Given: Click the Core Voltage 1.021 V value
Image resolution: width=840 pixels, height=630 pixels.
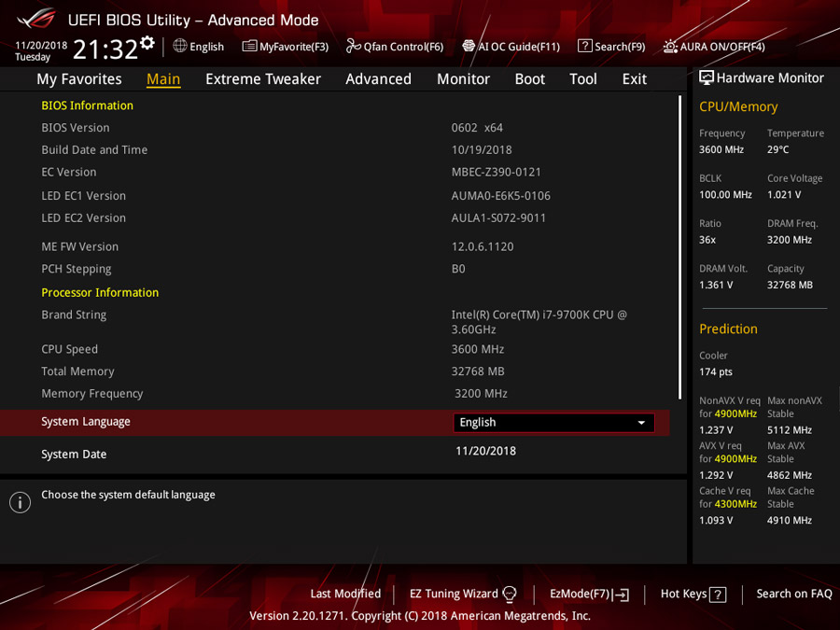Looking at the screenshot, I should [784, 195].
